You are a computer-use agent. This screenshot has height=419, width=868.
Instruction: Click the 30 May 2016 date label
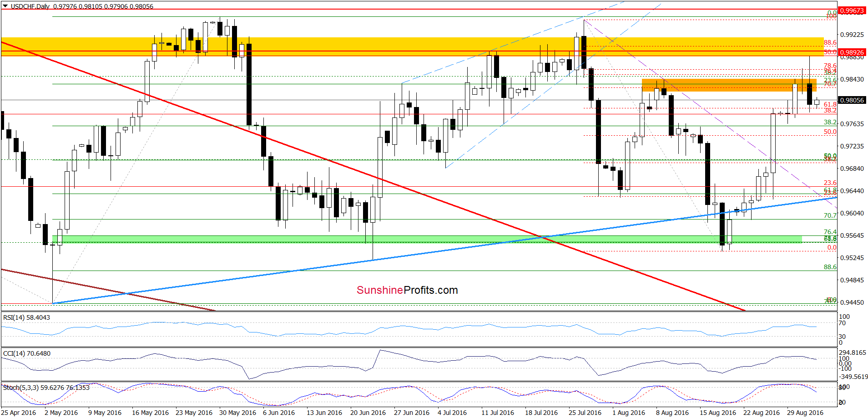[237, 413]
